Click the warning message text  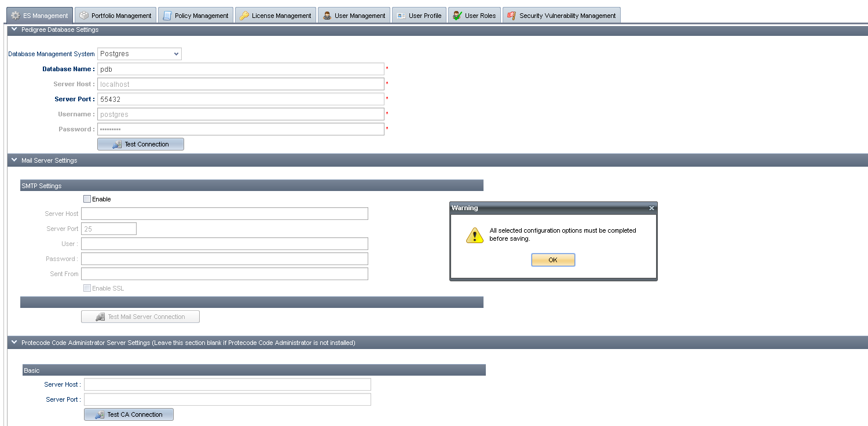(563, 234)
